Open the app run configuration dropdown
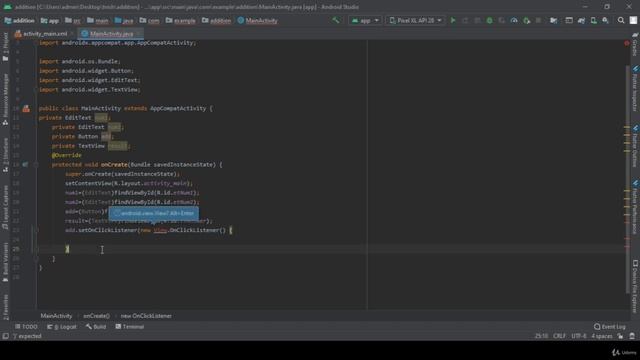This screenshot has height=360, width=640. coord(365,20)
